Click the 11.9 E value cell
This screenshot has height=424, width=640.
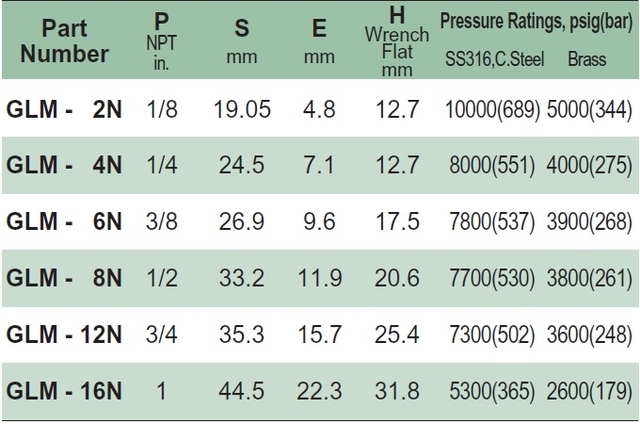pos(320,278)
